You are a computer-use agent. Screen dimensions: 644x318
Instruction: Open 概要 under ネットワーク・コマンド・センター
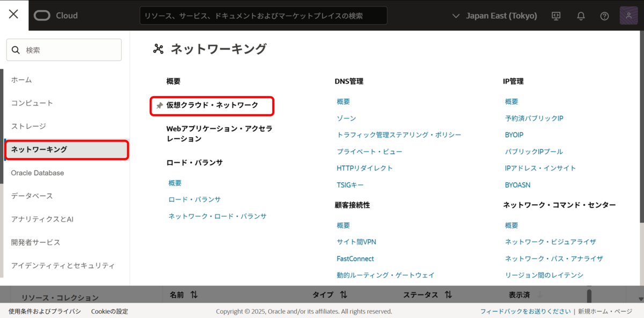coord(511,225)
